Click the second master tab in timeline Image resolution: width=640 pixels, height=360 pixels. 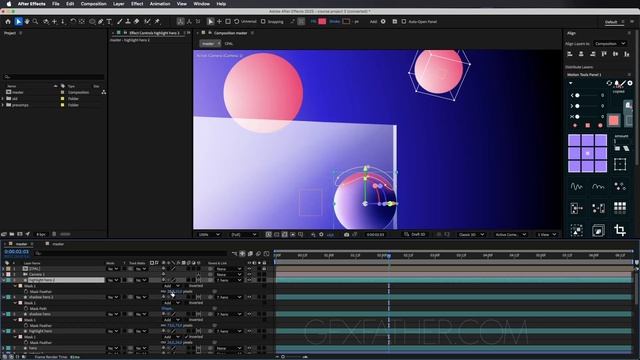(x=58, y=244)
